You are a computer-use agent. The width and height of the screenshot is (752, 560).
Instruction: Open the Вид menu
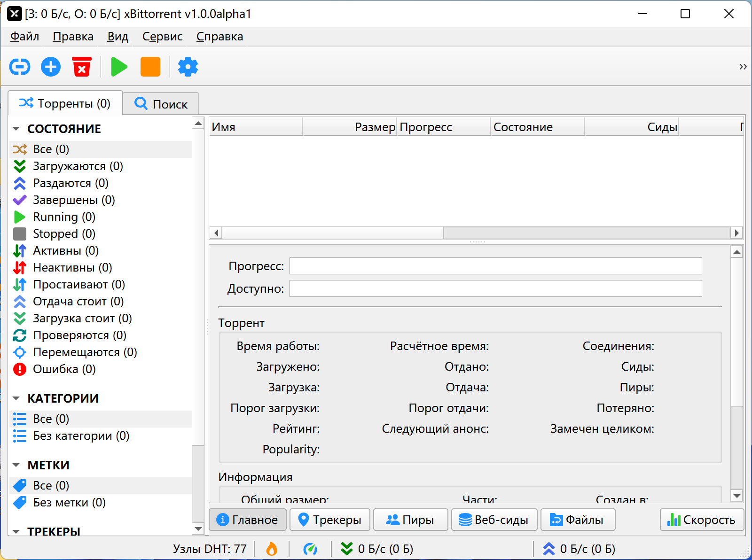coord(117,37)
